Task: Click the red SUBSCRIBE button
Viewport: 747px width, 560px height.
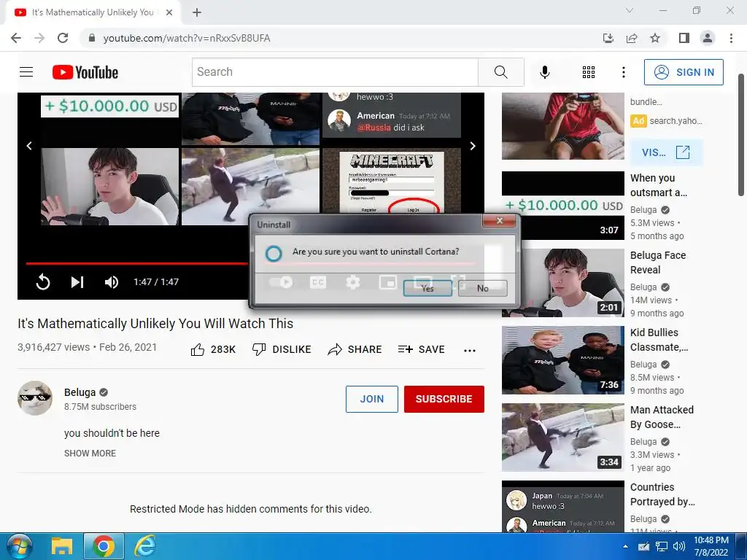Action: [444, 399]
